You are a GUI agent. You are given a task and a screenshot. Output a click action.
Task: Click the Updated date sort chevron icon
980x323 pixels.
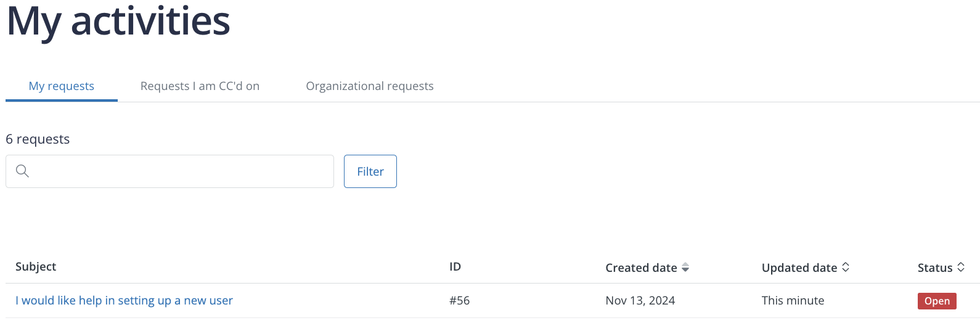(846, 267)
